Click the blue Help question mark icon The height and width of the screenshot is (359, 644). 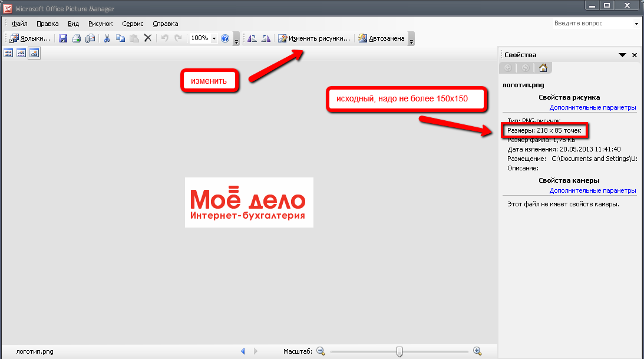pyautogui.click(x=224, y=38)
